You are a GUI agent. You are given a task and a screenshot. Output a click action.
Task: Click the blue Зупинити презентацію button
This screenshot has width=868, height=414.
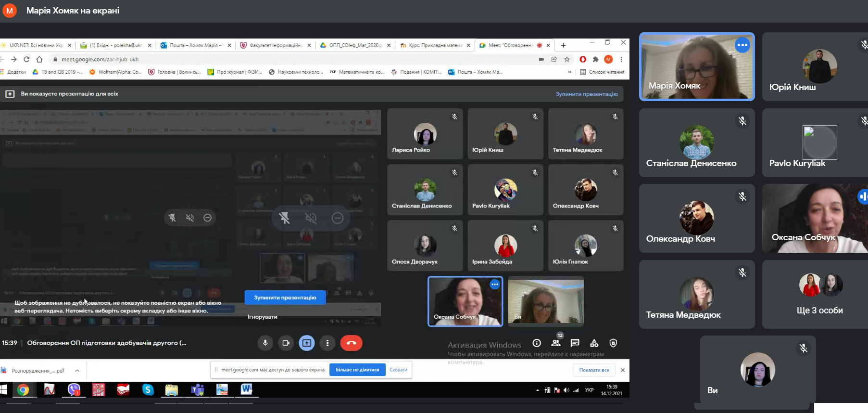pyautogui.click(x=285, y=298)
